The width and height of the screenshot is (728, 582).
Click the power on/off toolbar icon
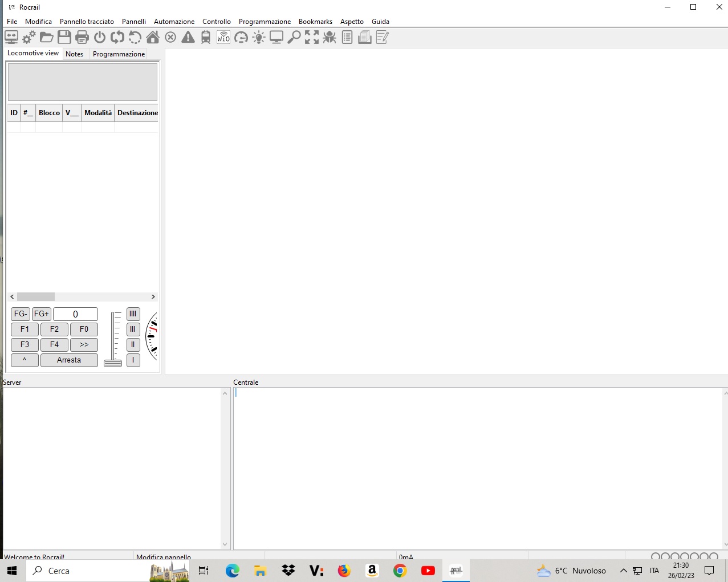click(x=100, y=38)
